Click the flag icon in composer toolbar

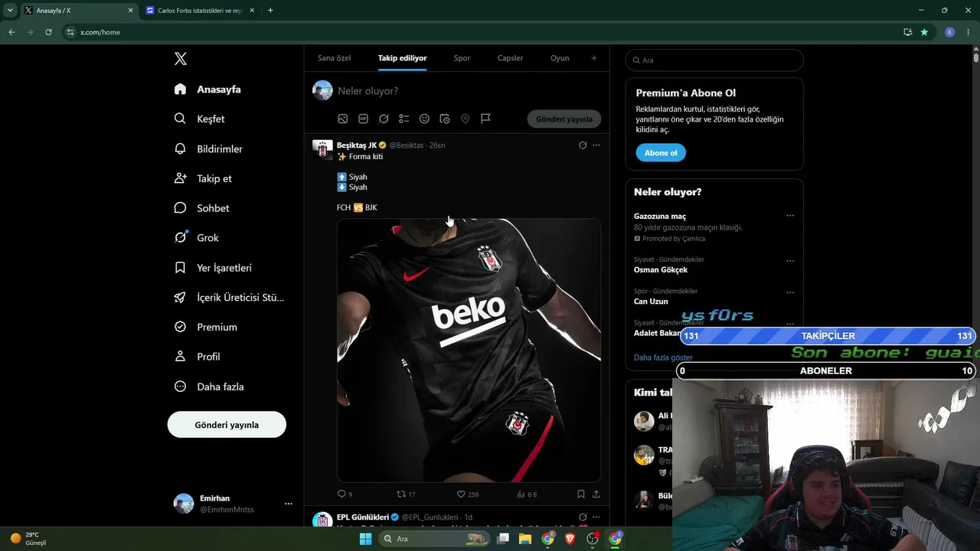(485, 119)
